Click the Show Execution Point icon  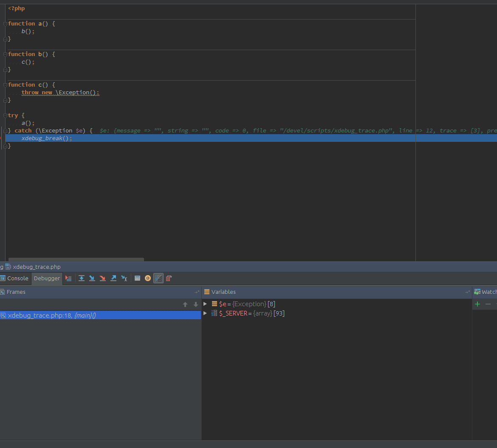pos(68,279)
